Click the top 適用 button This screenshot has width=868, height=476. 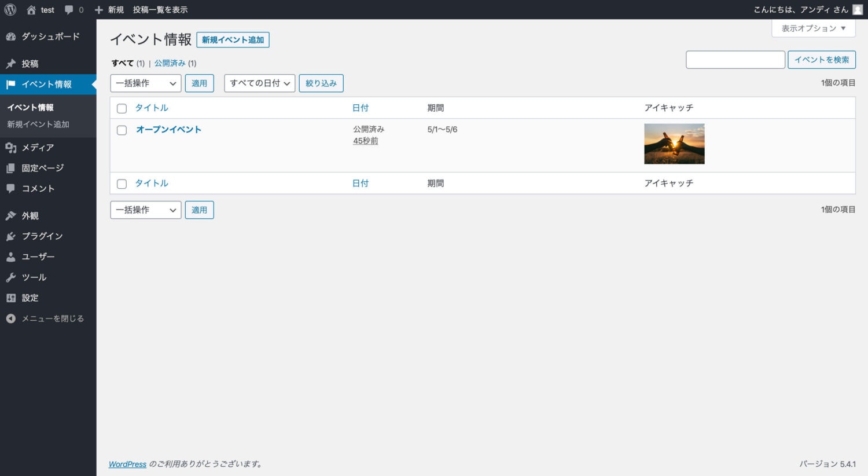coord(200,83)
